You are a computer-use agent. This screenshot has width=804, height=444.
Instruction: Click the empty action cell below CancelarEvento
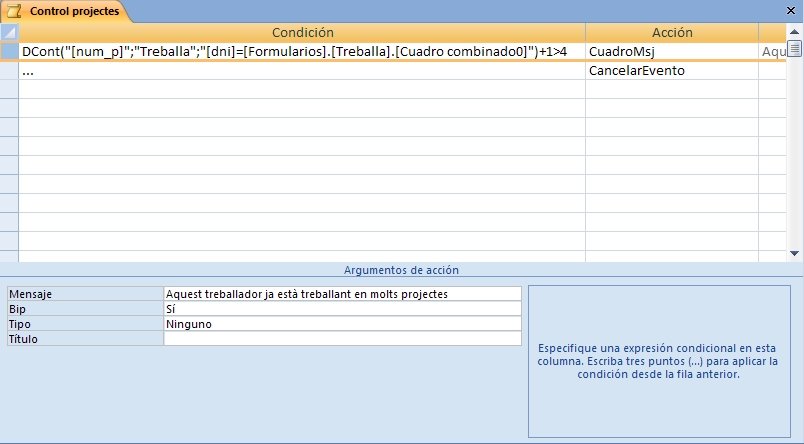pyautogui.click(x=671, y=90)
